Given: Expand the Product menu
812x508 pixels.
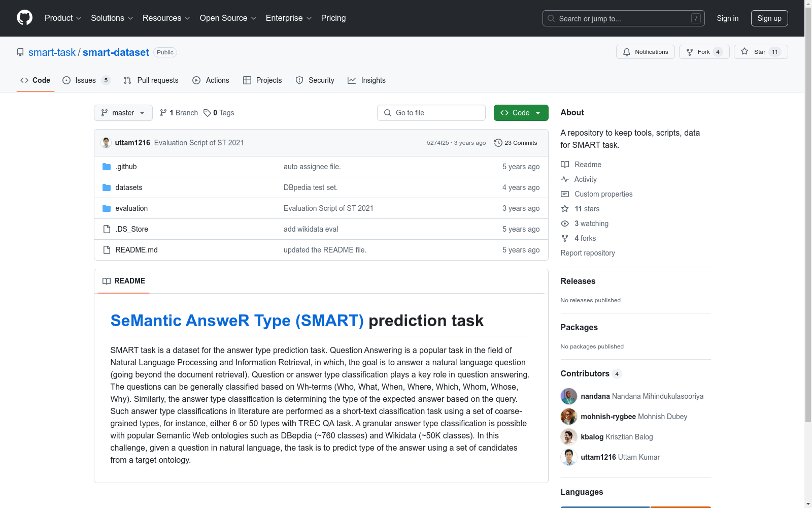Looking at the screenshot, I should click(x=63, y=18).
